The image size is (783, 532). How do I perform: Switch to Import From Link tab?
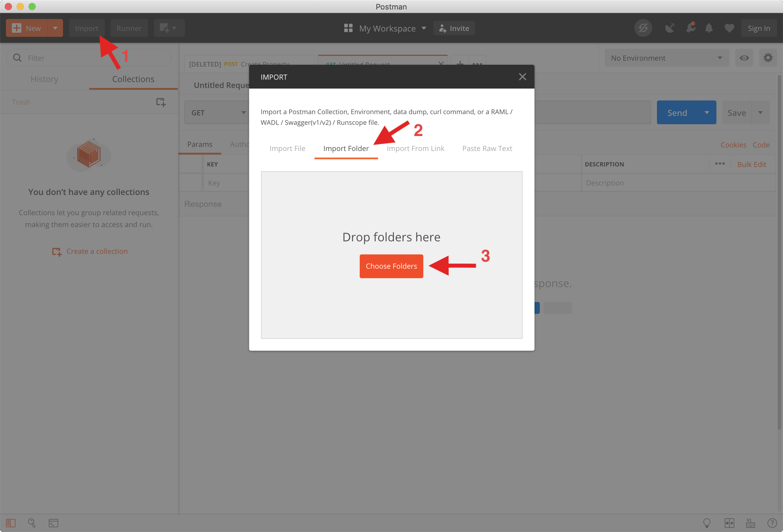[415, 149]
